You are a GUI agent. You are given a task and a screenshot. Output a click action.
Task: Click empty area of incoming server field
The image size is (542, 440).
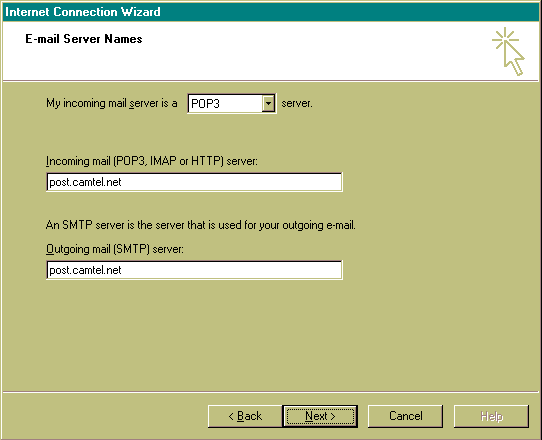coord(232,182)
